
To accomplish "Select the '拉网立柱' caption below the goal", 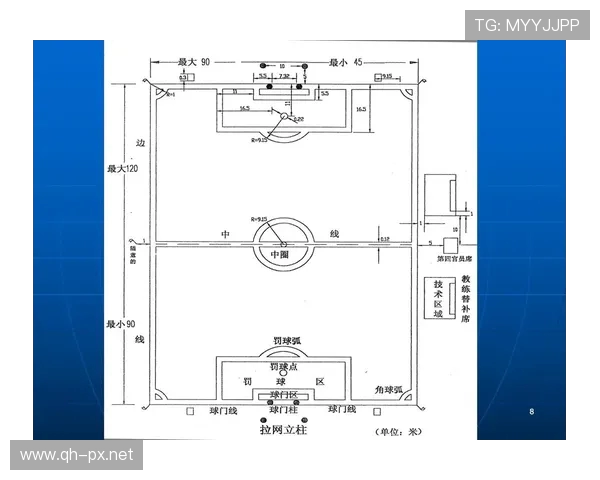I will pos(284,430).
